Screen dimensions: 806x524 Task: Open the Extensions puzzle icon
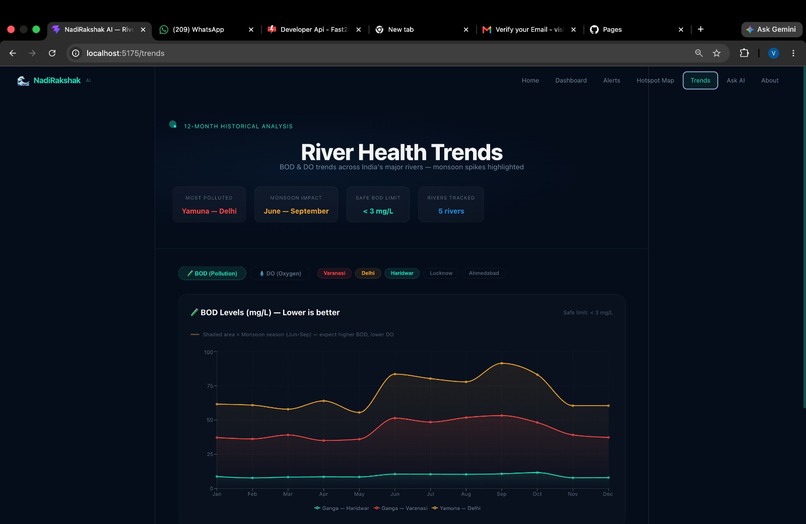(x=744, y=53)
